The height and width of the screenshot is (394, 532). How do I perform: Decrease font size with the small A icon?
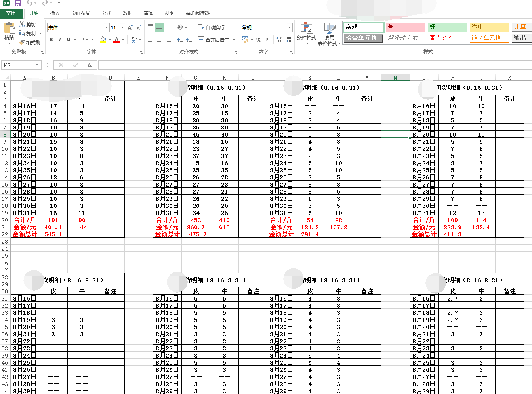[x=138, y=28]
